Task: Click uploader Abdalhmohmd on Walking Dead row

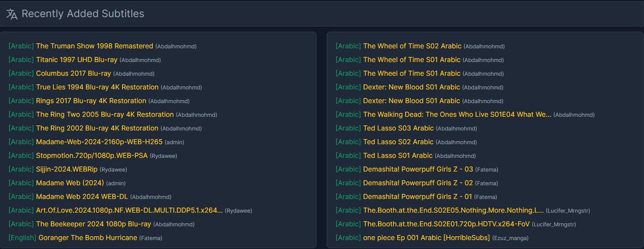Action: pos(574,115)
